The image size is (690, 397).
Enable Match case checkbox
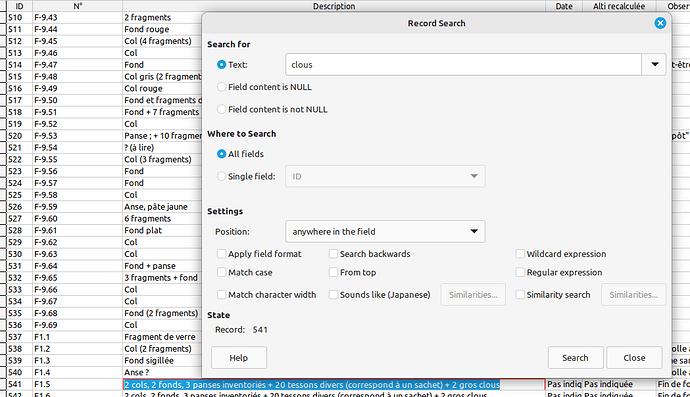tap(221, 272)
